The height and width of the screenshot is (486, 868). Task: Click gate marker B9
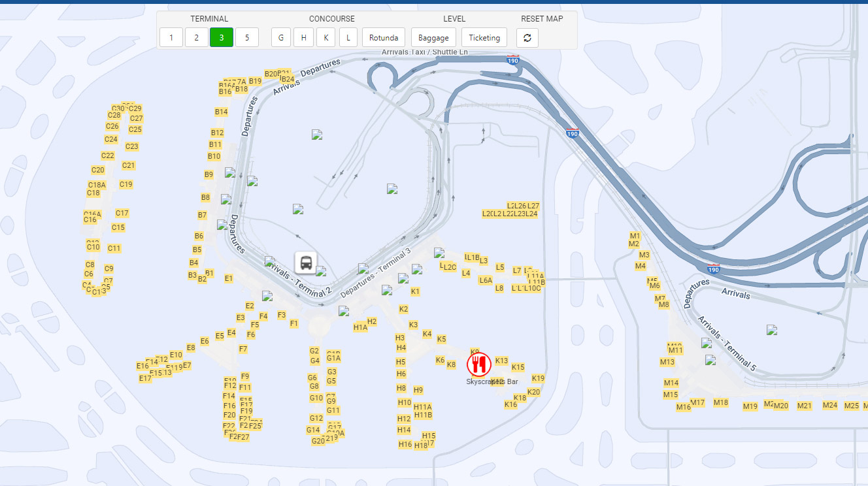coord(209,174)
